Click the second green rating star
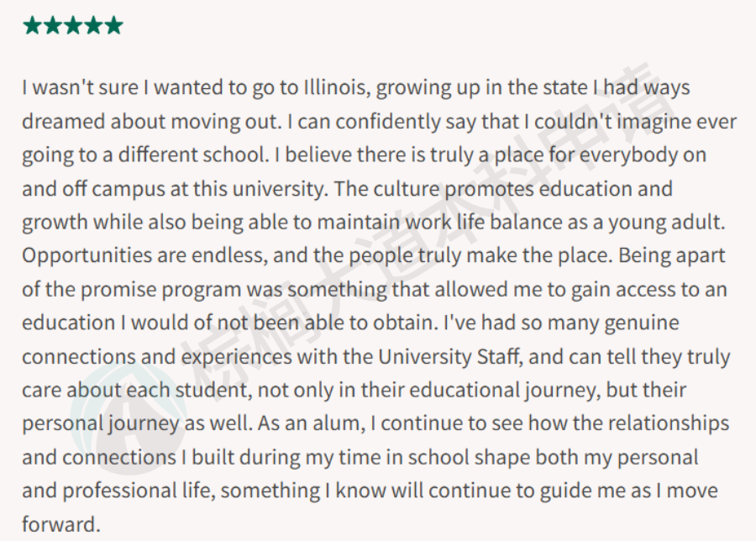The height and width of the screenshot is (541, 756). tap(53, 25)
